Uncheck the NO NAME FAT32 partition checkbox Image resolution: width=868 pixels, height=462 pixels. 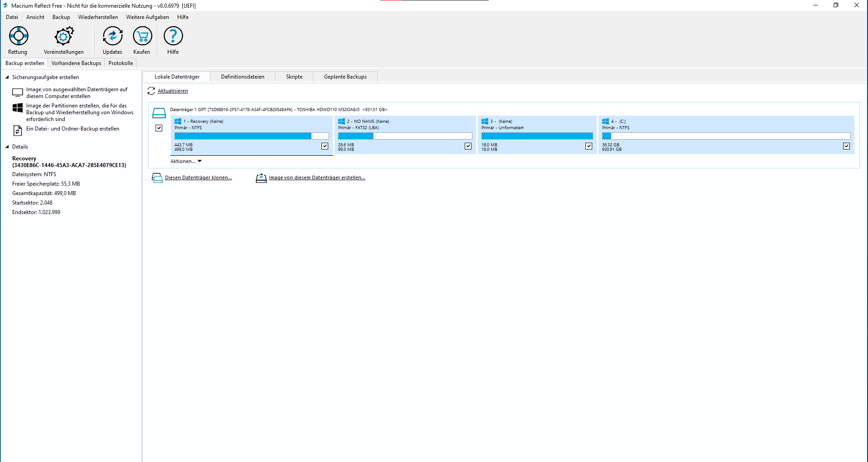[x=468, y=146]
